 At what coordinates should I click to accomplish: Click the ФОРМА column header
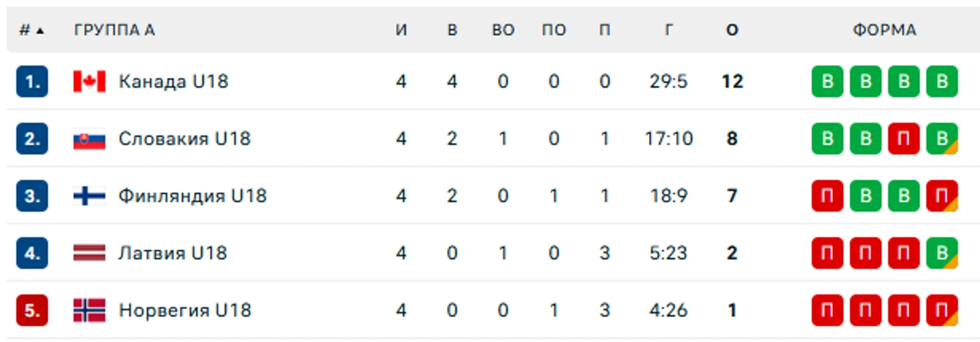(885, 30)
